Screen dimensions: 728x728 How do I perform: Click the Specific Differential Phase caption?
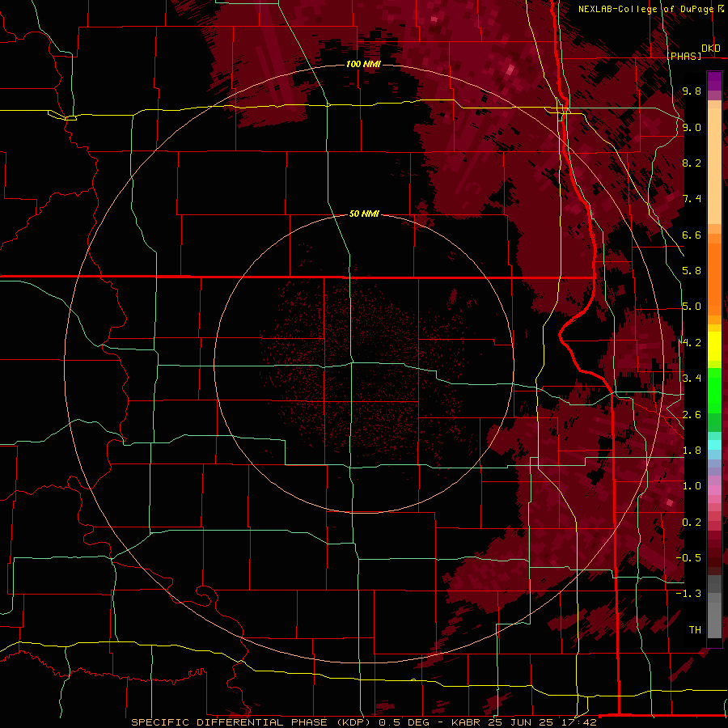[363, 722]
